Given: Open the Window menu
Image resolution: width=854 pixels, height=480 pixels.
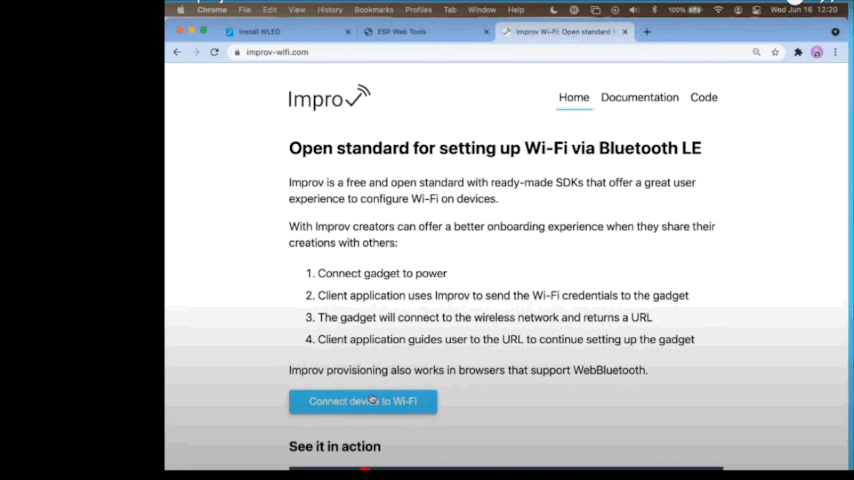Looking at the screenshot, I should click(x=482, y=10).
